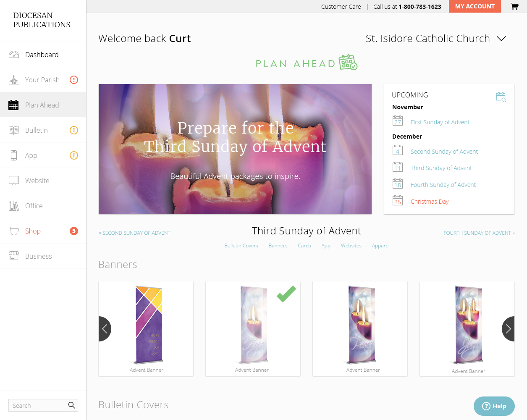Click the Bulletin warning badge
The image size is (527, 420).
[x=74, y=130]
